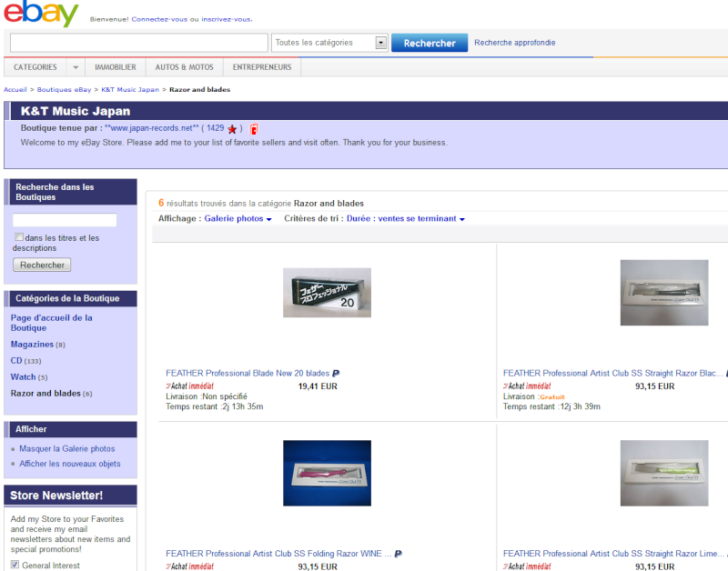728x571 pixels.
Task: Open seller profile www.japan-records.net link
Action: pyautogui.click(x=152, y=128)
